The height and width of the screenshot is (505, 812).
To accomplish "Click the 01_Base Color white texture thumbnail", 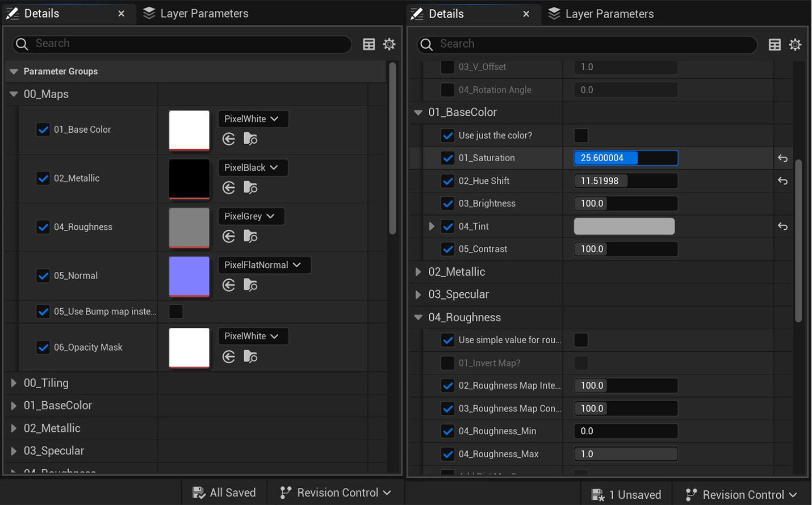I will click(x=189, y=131).
